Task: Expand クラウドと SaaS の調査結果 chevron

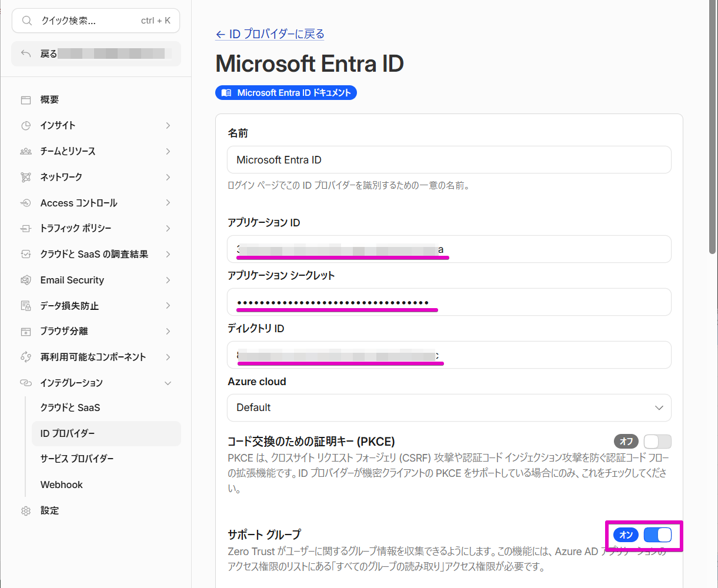Action: (168, 254)
